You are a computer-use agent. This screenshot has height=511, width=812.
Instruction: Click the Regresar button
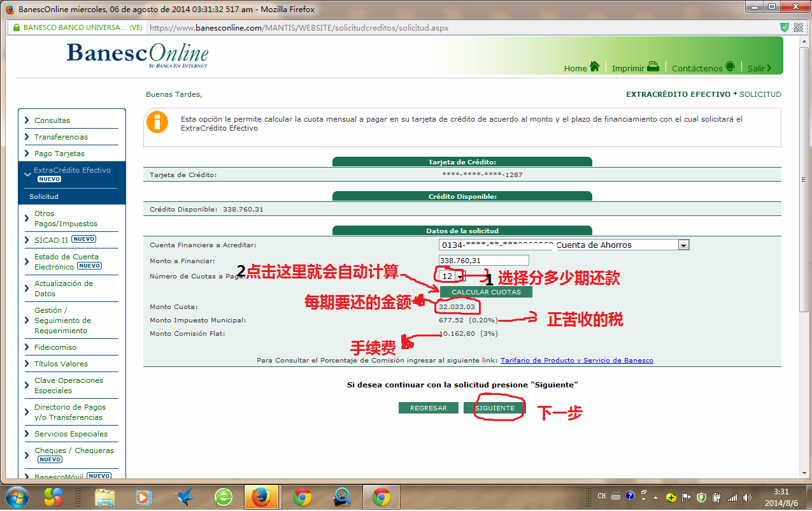point(429,408)
